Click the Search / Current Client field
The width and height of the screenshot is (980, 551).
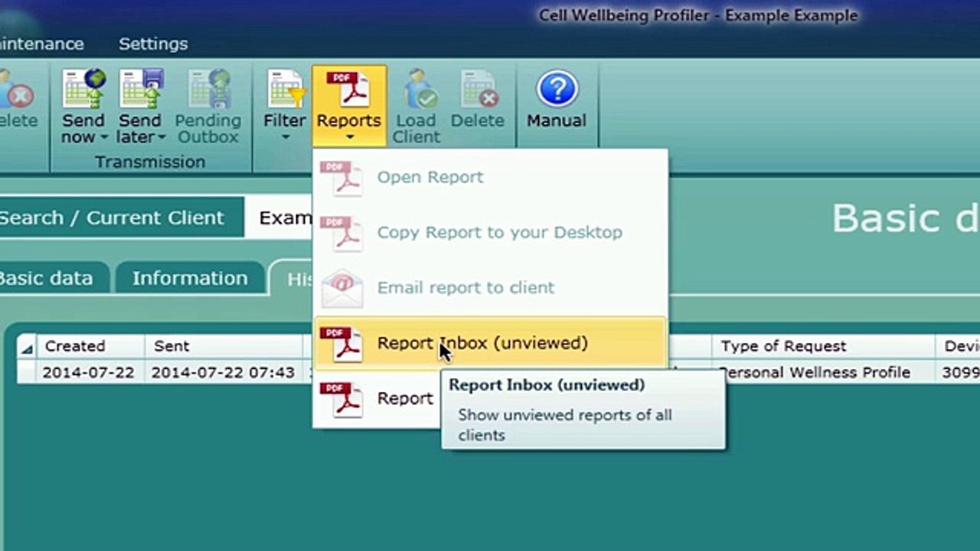click(x=279, y=217)
